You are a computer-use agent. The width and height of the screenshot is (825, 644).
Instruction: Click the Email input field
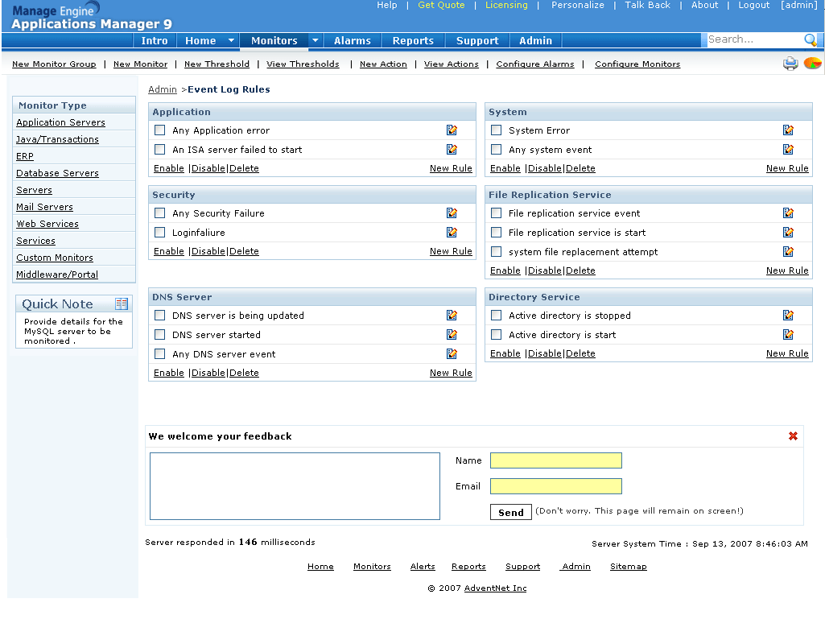(555, 486)
